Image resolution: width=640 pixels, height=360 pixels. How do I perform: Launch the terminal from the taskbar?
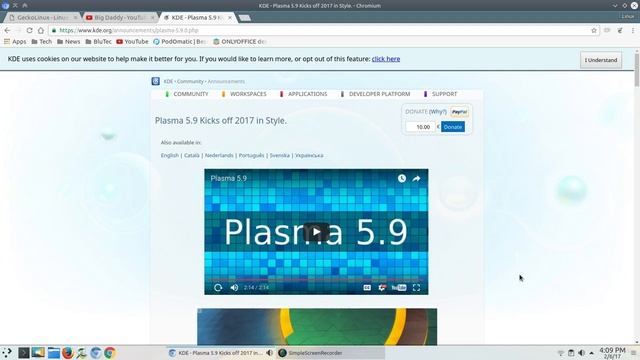click(24, 353)
